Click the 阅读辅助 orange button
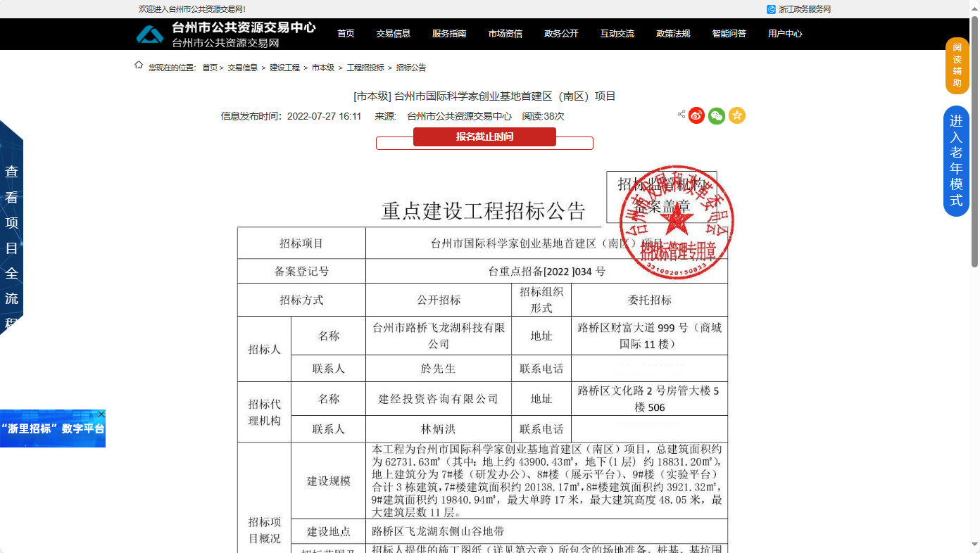The image size is (980, 553). point(957,65)
